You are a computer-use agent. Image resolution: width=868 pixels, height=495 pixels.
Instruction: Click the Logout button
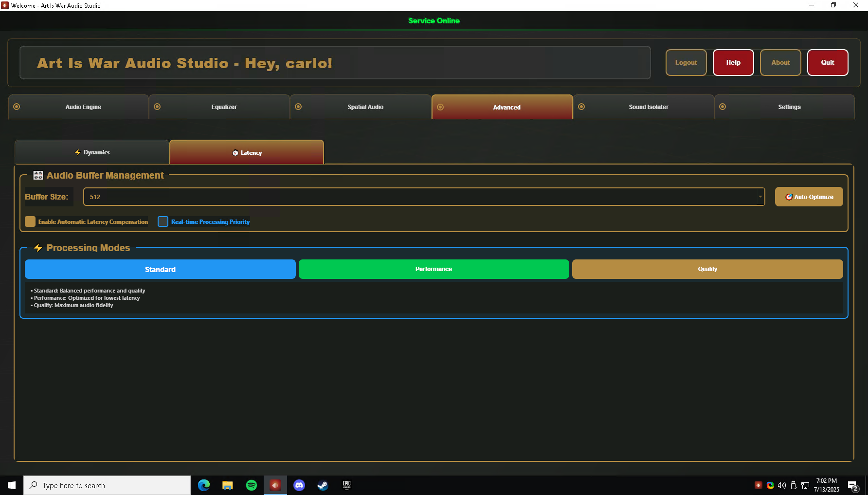686,62
